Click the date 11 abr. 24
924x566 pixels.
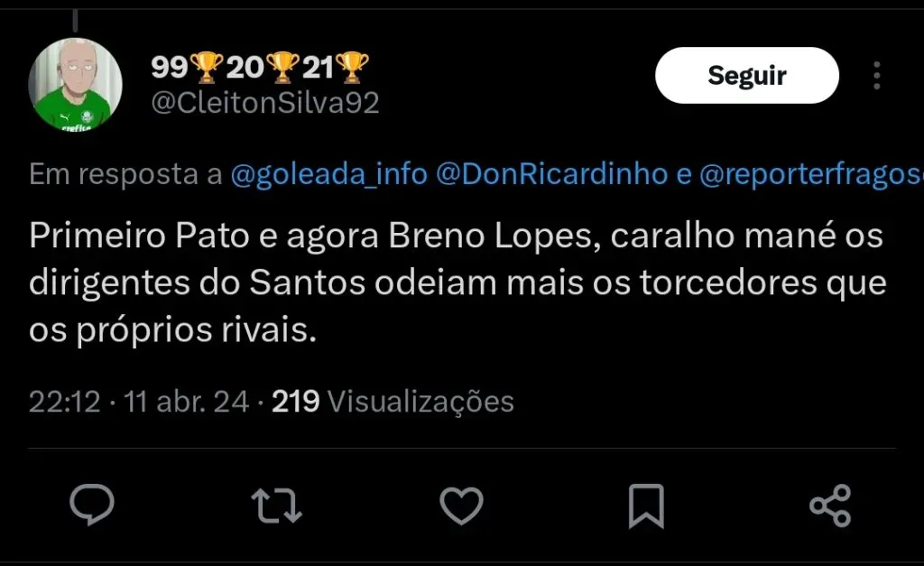point(187,402)
